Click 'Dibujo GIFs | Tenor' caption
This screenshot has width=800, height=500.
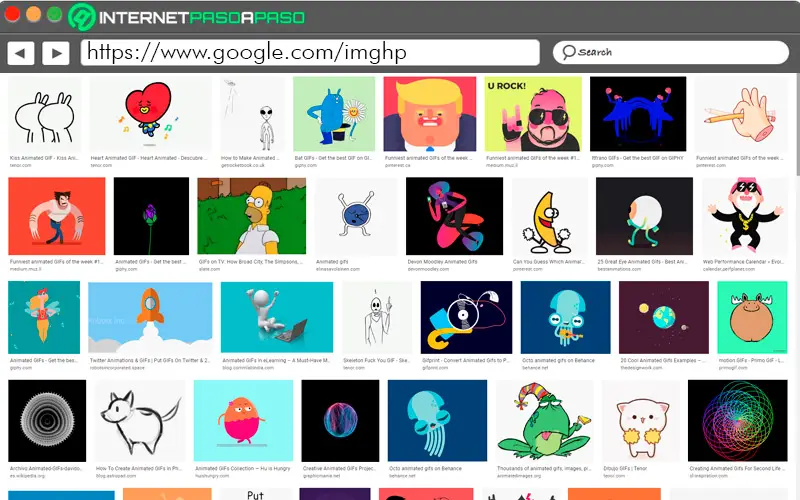pos(625,468)
